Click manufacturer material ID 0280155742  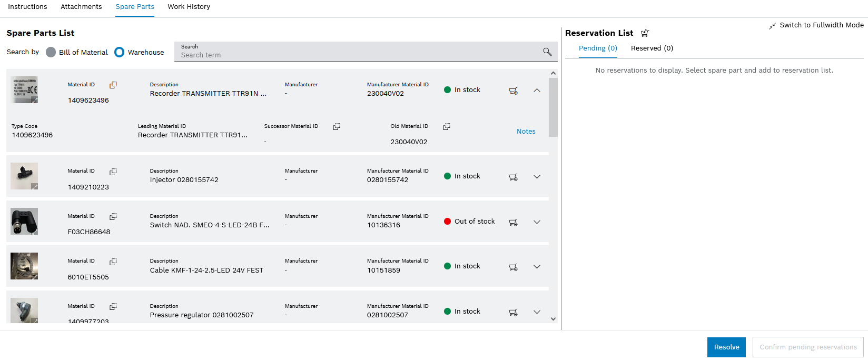[x=388, y=180]
